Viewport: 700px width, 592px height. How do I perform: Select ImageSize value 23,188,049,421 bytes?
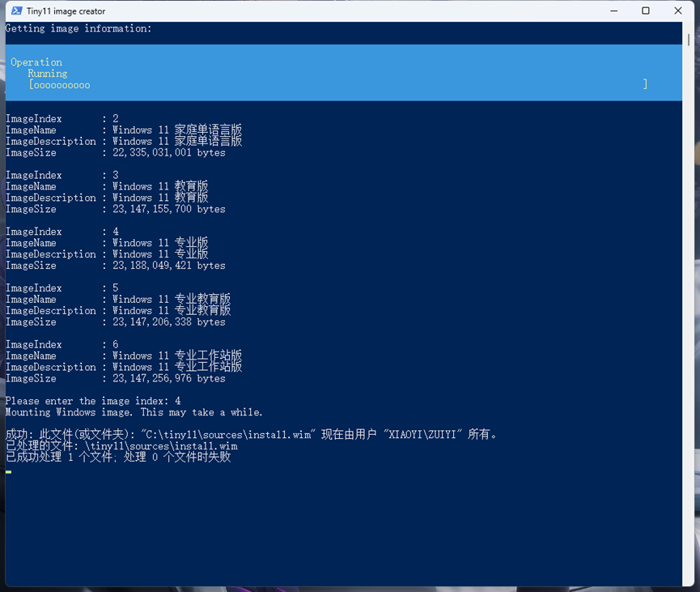[169, 266]
